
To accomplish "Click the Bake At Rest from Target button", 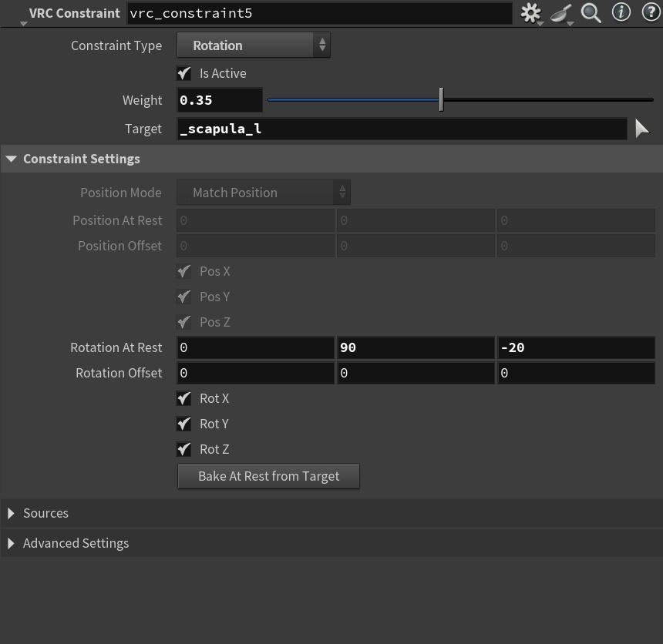I will (268, 476).
